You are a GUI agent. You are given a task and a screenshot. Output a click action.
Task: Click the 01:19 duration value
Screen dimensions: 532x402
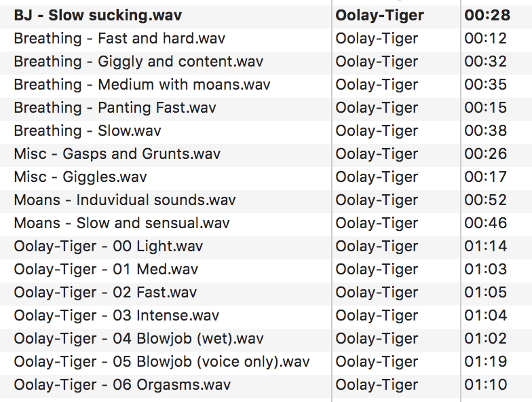(485, 361)
